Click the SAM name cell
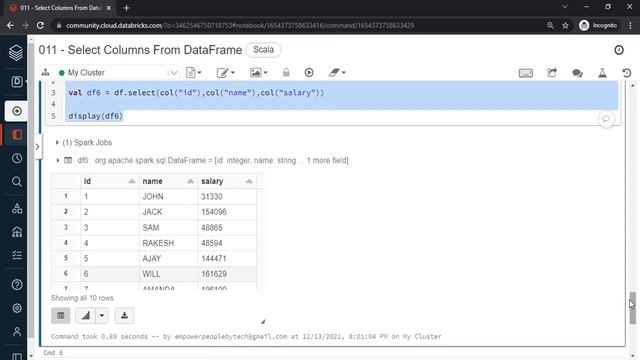This screenshot has height=360, width=640. [x=168, y=227]
